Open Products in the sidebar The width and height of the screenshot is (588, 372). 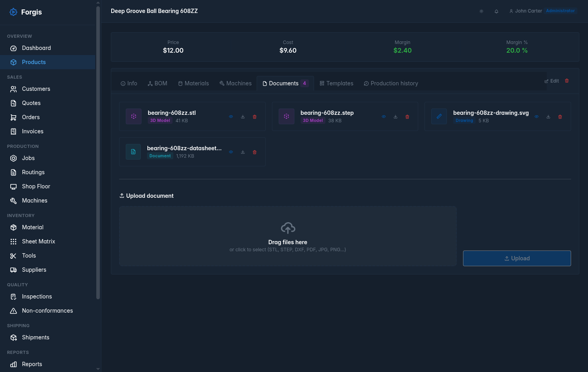pos(48,62)
